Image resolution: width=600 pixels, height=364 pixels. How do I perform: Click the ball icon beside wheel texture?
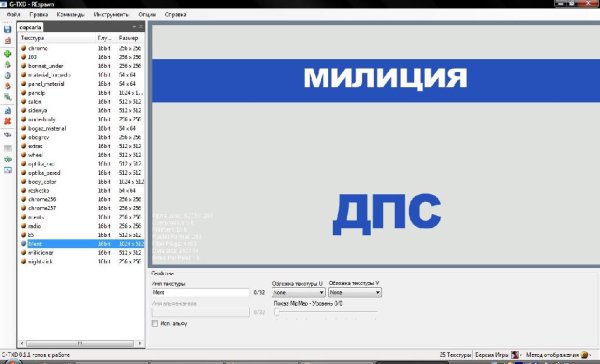pyautogui.click(x=23, y=155)
